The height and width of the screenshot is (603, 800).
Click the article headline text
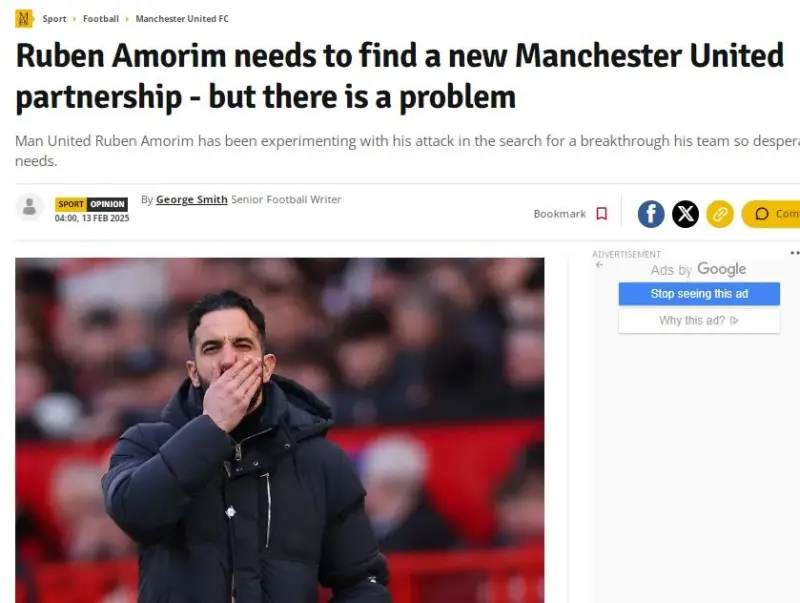[399, 76]
